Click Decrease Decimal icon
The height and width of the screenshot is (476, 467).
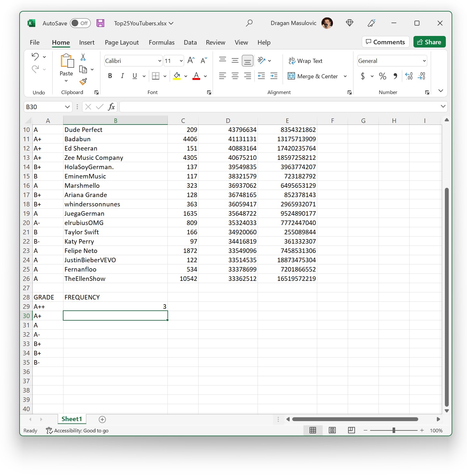point(421,76)
